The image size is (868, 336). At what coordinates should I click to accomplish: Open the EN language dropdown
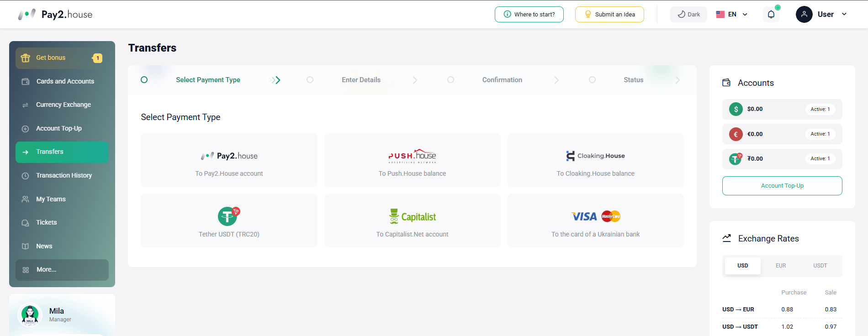coord(732,14)
